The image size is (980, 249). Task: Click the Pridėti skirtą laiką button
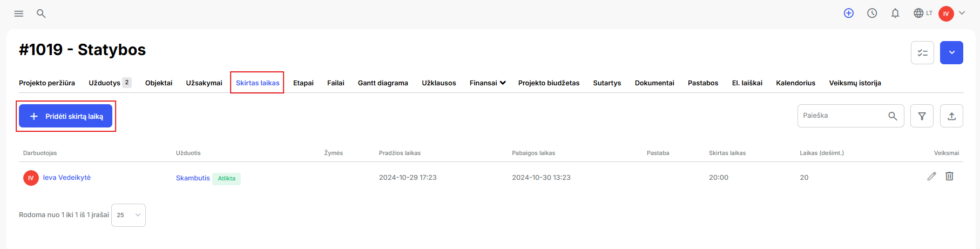(x=66, y=116)
